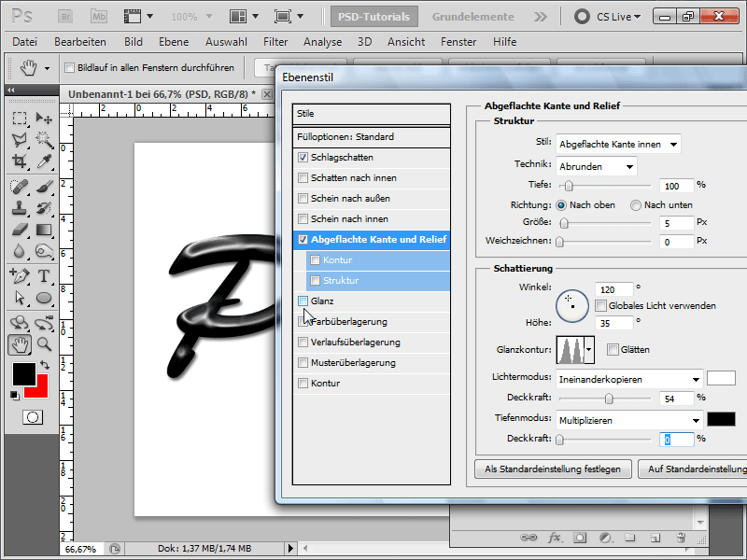This screenshot has width=747, height=560.
Task: Select the Eraser tool
Action: (20, 230)
